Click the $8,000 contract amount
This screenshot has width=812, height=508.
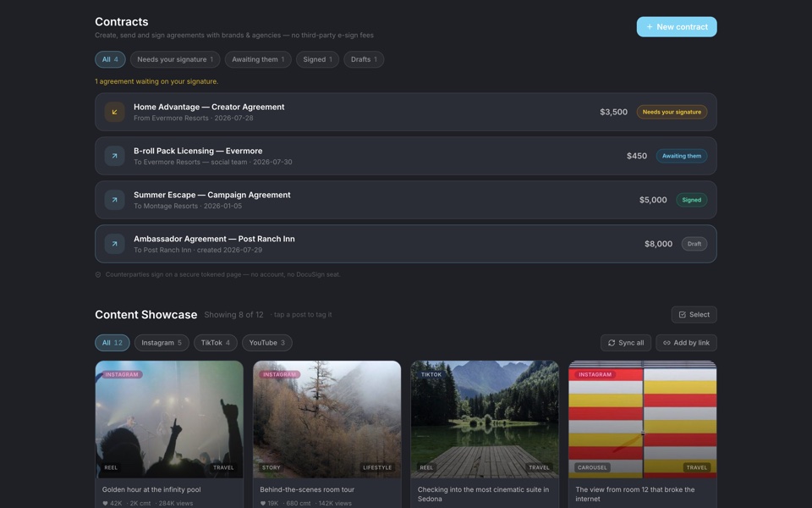tap(658, 244)
